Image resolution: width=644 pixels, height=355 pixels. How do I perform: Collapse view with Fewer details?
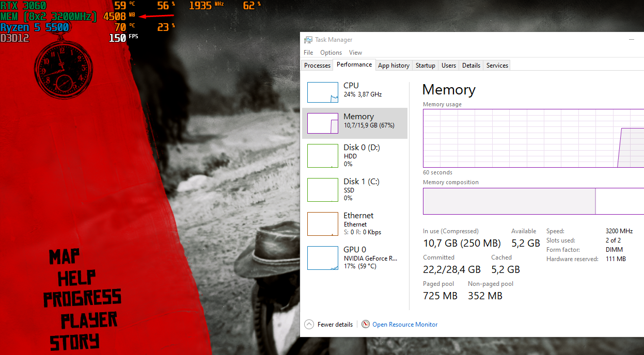pyautogui.click(x=335, y=325)
